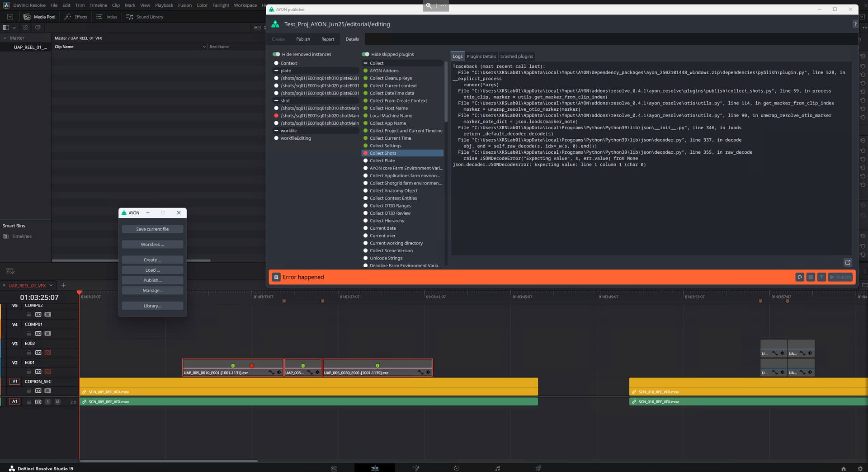
Task: Open Project Manager home icon
Action: (x=843, y=468)
